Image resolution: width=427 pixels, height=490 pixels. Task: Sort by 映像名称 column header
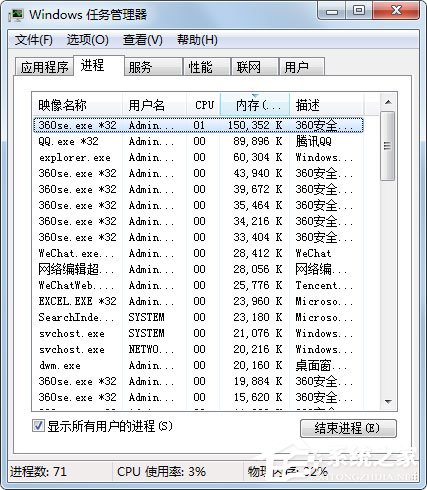(77, 105)
